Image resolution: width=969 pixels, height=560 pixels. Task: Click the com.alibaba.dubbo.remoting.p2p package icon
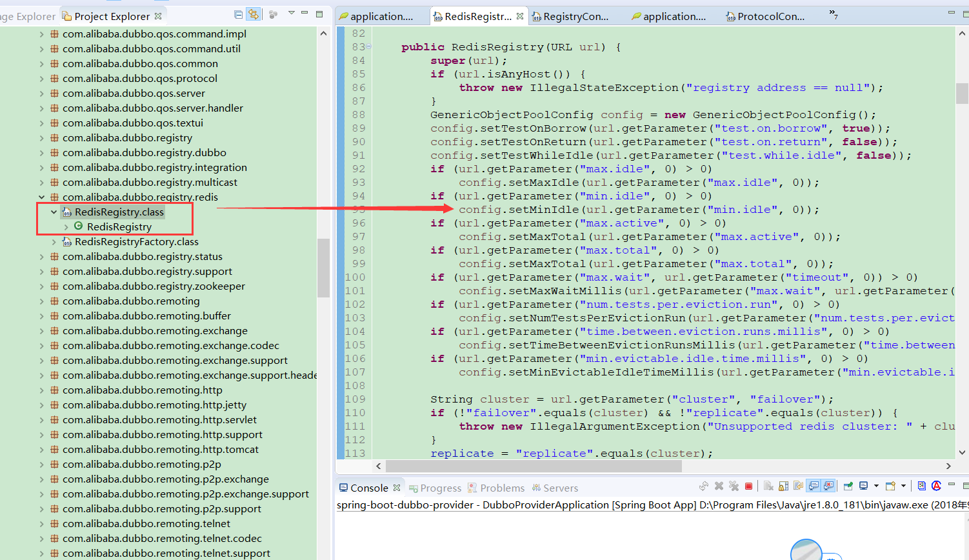[55, 464]
